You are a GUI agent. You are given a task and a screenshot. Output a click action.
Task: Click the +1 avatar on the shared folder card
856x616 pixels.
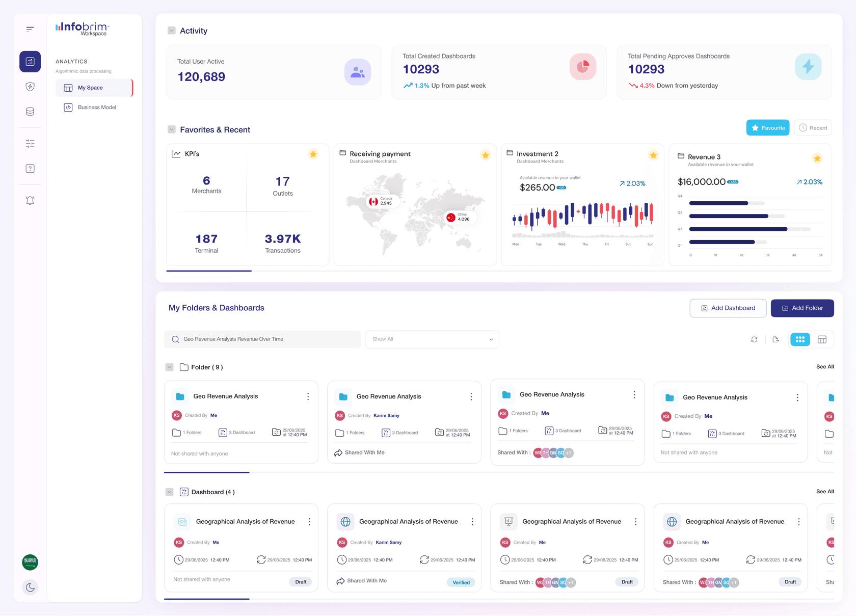click(x=569, y=453)
